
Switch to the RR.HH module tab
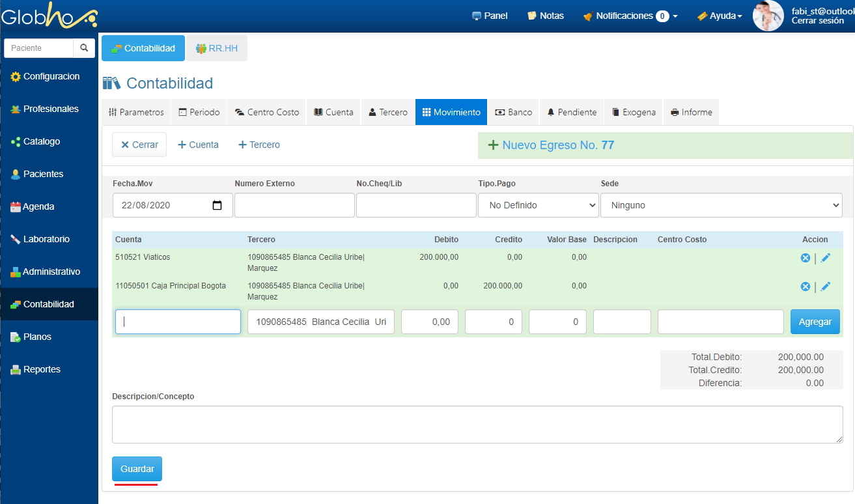(216, 48)
